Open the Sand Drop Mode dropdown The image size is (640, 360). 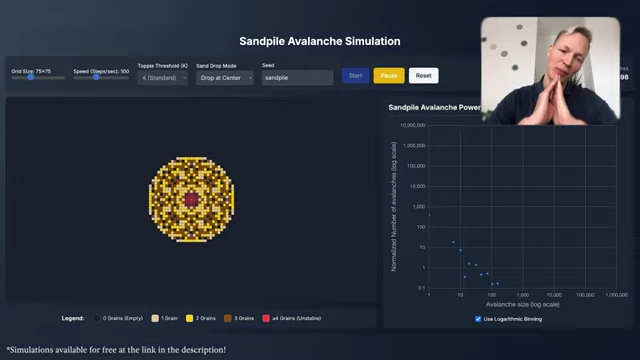click(224, 78)
